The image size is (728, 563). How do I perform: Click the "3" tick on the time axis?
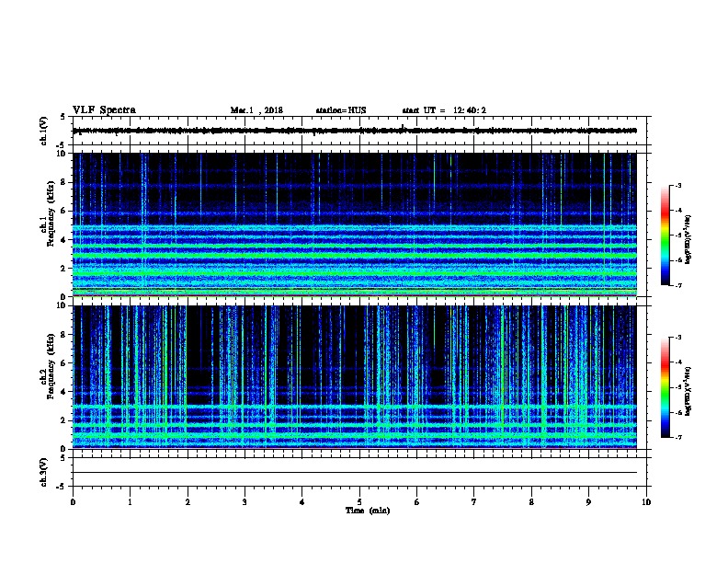pyautogui.click(x=245, y=502)
